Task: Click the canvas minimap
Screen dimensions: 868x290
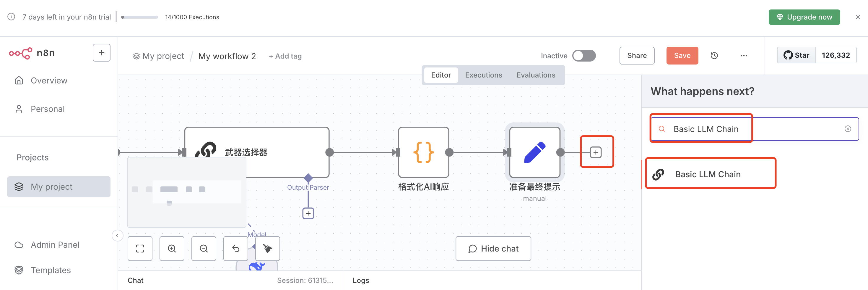Action: [x=187, y=192]
